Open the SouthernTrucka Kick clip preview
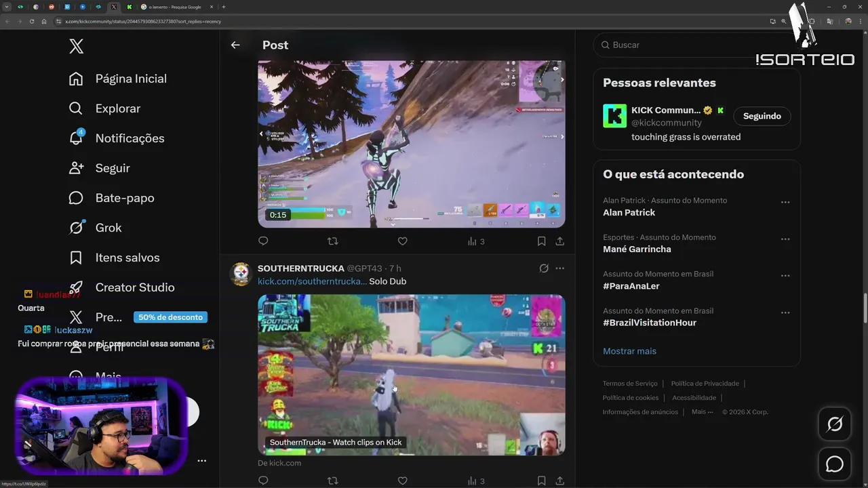868x488 pixels. click(x=411, y=375)
